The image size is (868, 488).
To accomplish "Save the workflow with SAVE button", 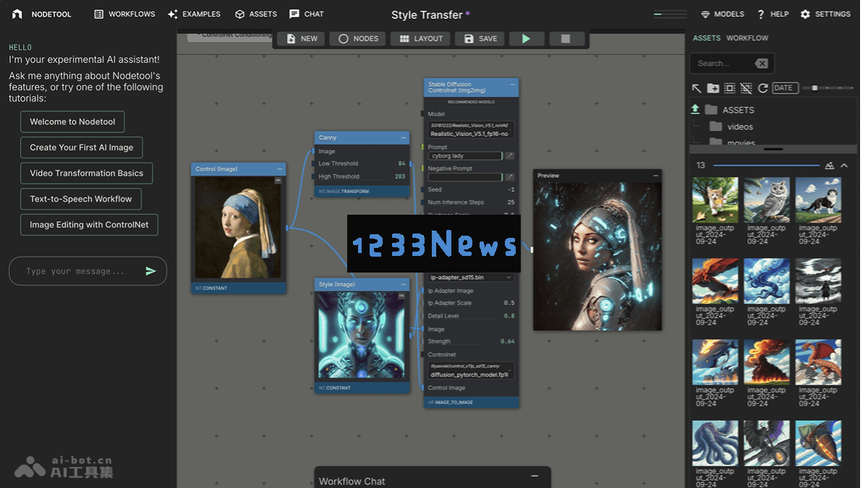I will [480, 38].
